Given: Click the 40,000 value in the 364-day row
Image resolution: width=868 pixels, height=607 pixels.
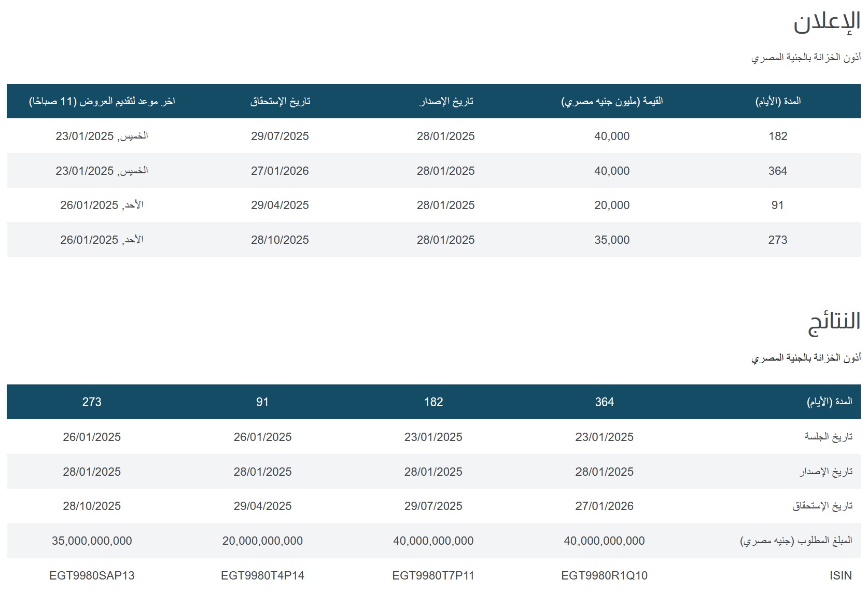Looking at the screenshot, I should (612, 171).
